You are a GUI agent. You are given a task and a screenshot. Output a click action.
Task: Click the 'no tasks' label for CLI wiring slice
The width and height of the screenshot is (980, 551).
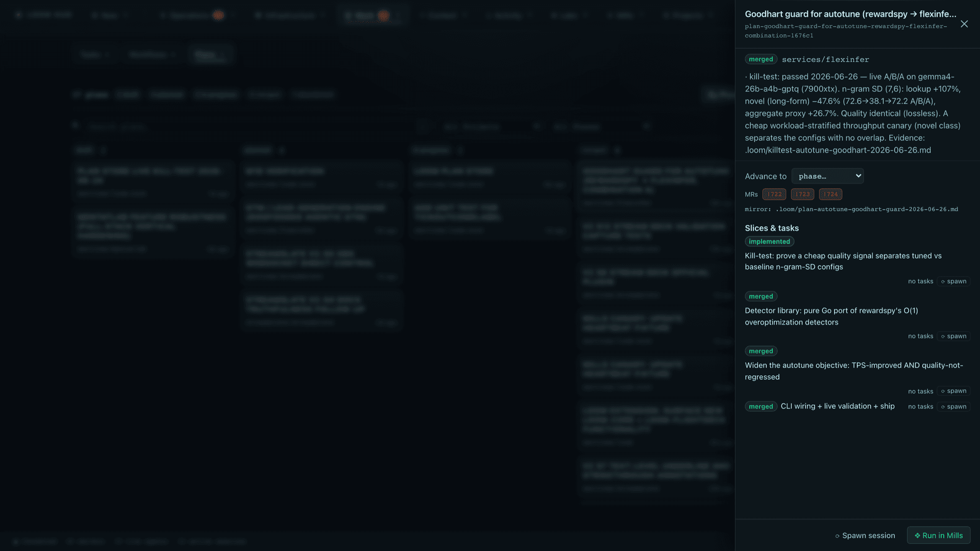pos(920,407)
